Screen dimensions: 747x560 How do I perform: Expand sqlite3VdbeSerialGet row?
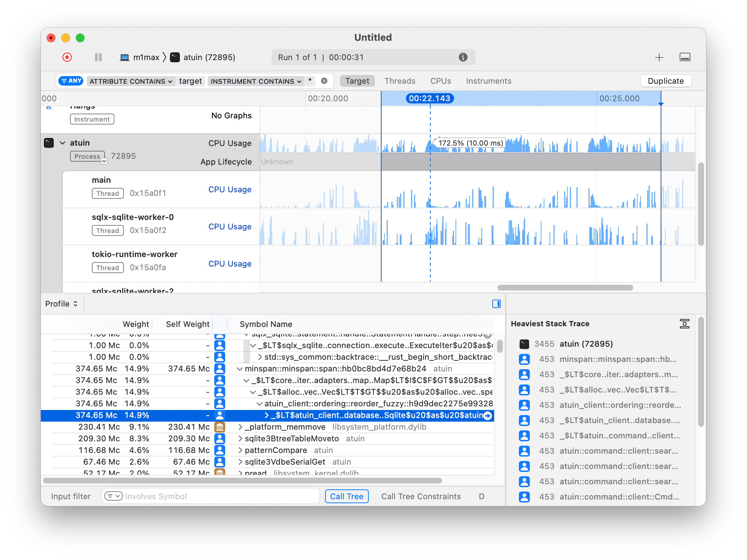(240, 462)
